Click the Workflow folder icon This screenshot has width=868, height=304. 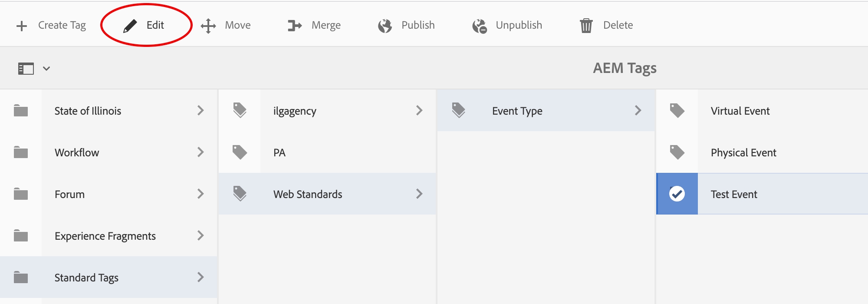tap(21, 152)
